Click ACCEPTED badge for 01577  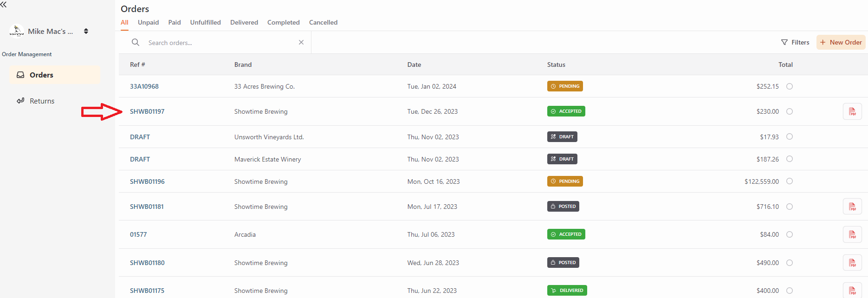(x=566, y=234)
